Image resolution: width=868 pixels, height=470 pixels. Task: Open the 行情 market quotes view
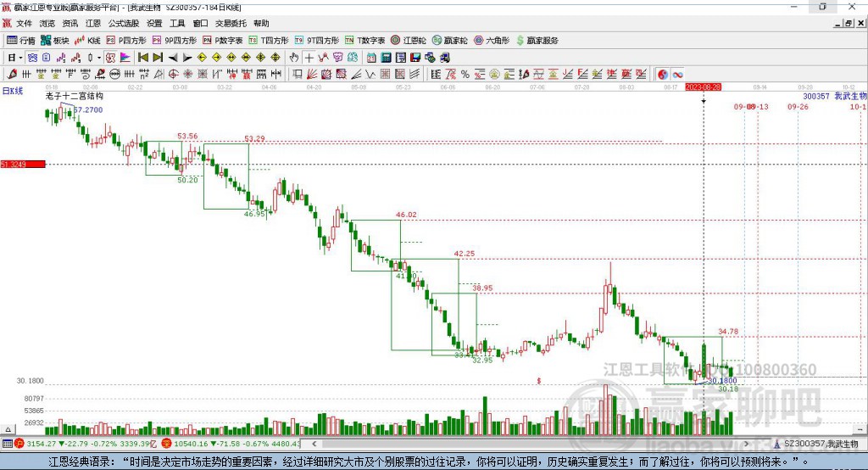21,41
